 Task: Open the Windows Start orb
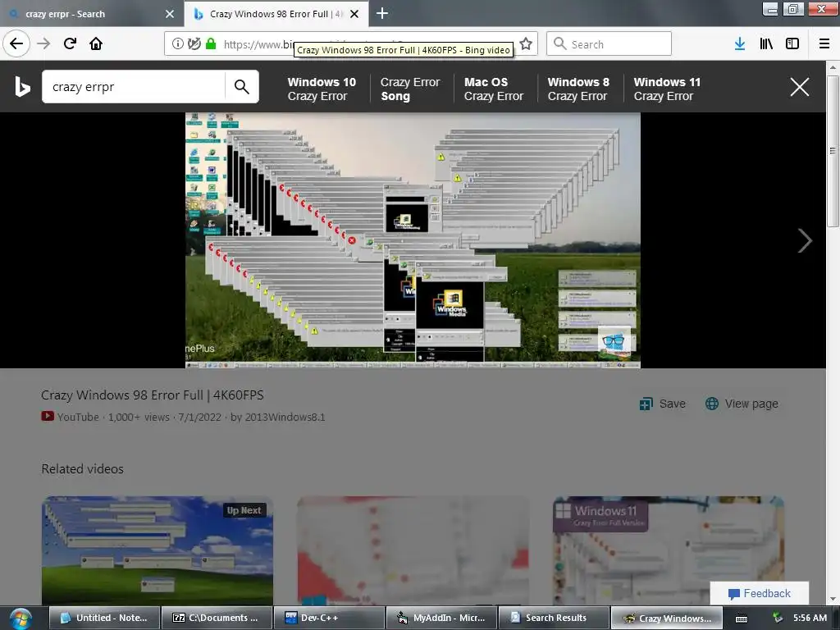pos(21,619)
